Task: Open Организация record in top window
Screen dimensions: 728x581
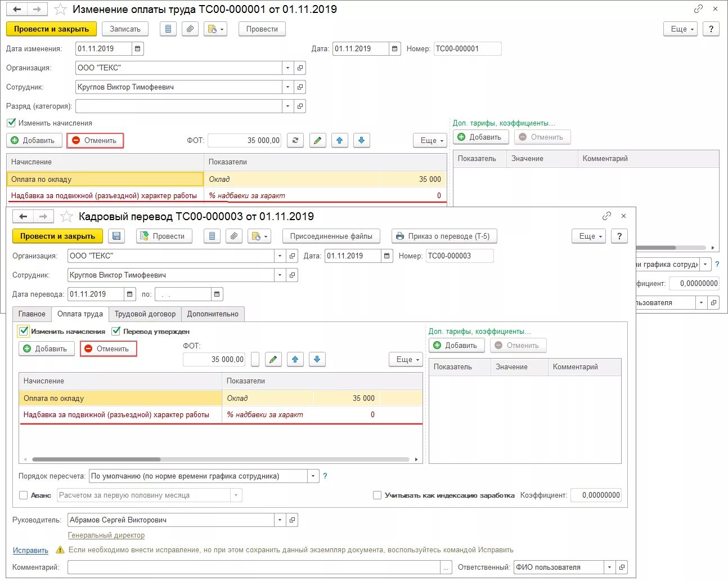Action: [300, 68]
